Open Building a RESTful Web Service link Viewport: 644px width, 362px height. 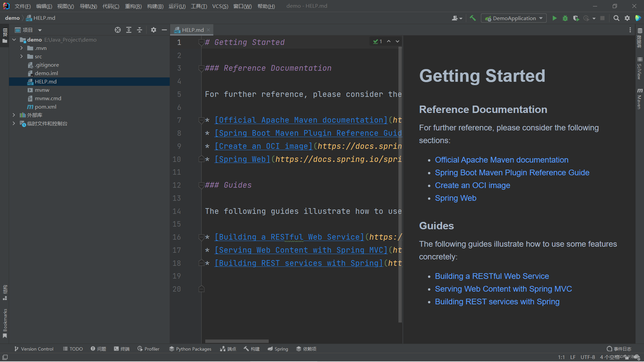click(492, 276)
